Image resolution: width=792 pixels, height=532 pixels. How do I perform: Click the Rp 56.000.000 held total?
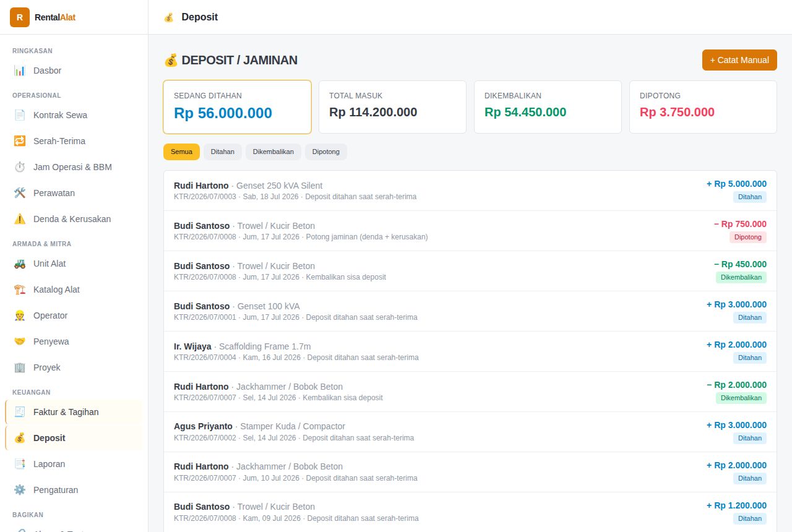point(223,113)
